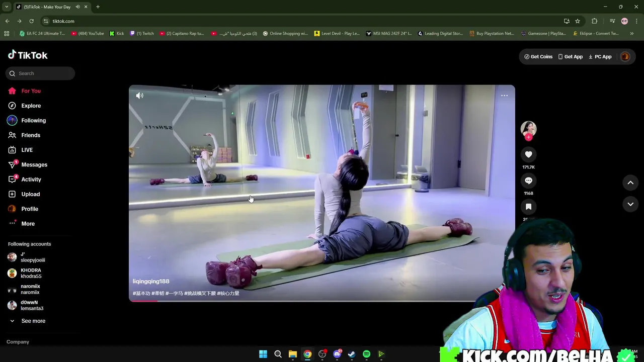
Task: Open a new browser tab
Action: click(98, 7)
